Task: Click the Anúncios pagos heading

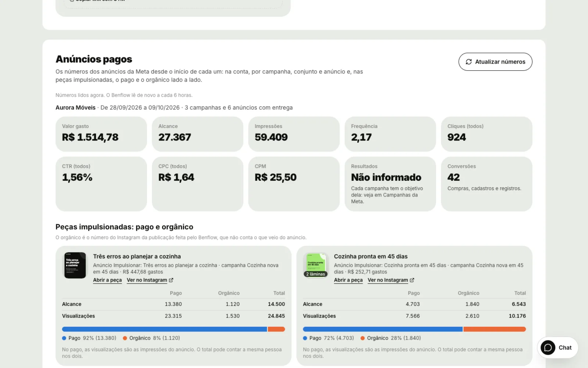Action: [94, 59]
